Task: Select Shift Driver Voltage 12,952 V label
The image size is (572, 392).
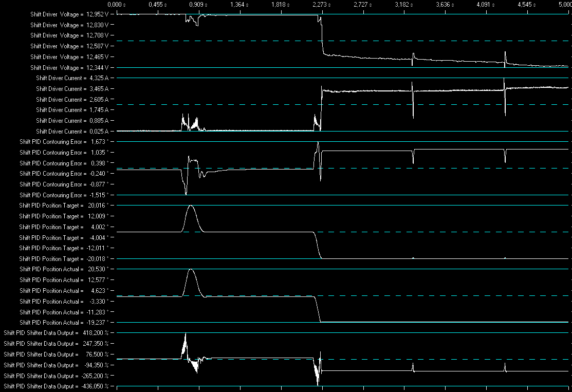Action: point(69,14)
